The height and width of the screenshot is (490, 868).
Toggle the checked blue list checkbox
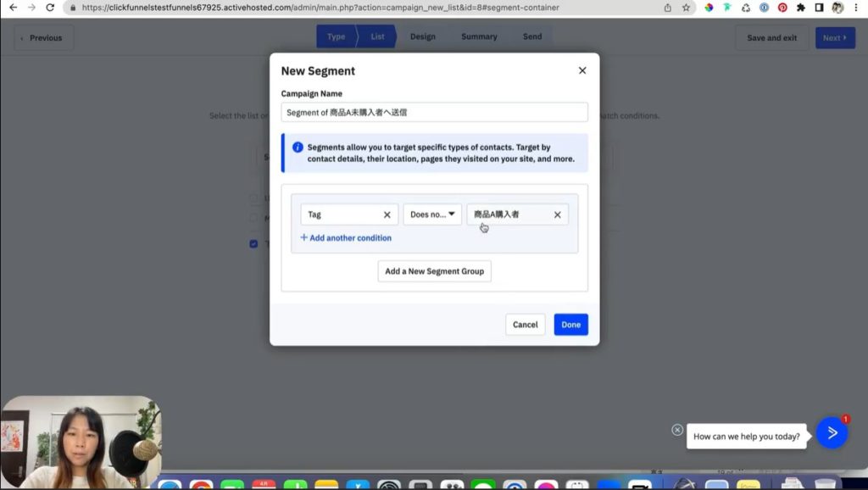pyautogui.click(x=253, y=244)
